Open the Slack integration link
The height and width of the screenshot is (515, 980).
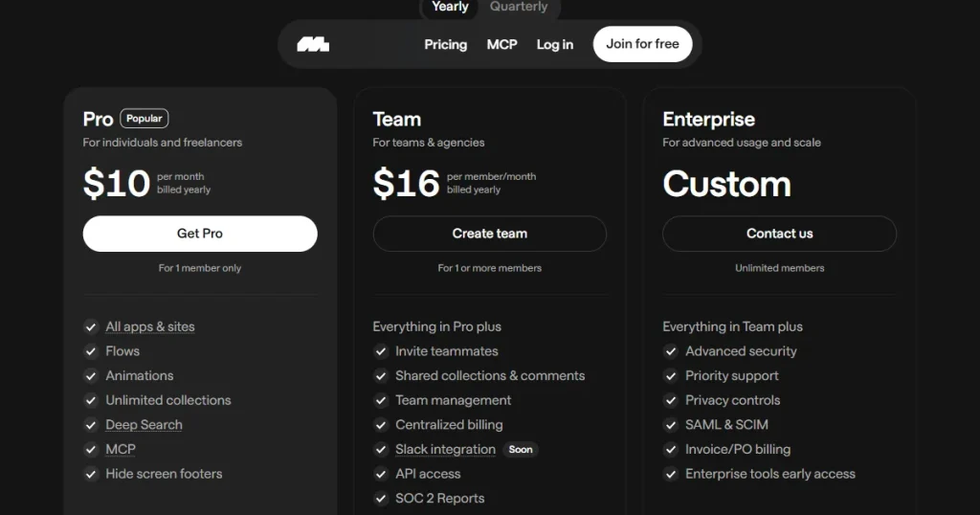click(x=445, y=449)
